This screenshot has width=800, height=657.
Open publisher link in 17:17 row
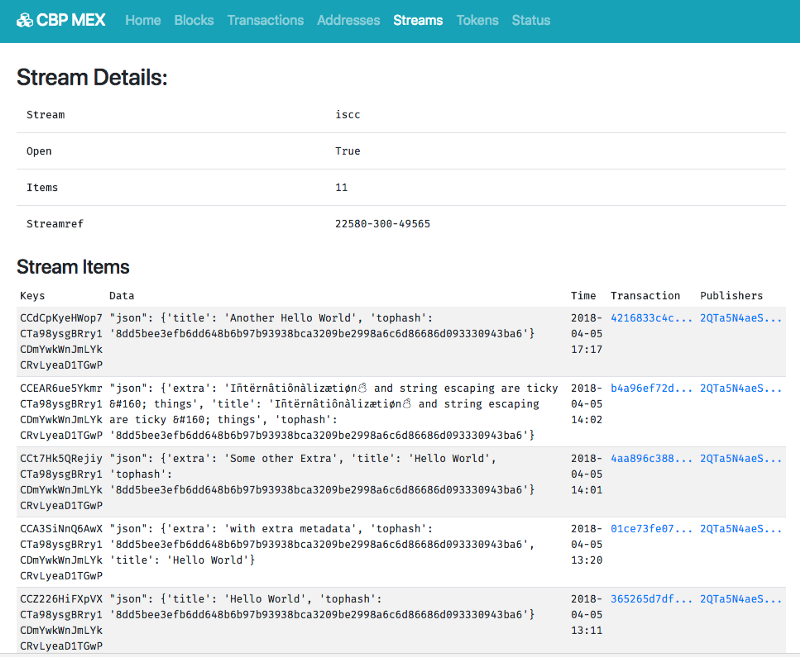pyautogui.click(x=741, y=318)
